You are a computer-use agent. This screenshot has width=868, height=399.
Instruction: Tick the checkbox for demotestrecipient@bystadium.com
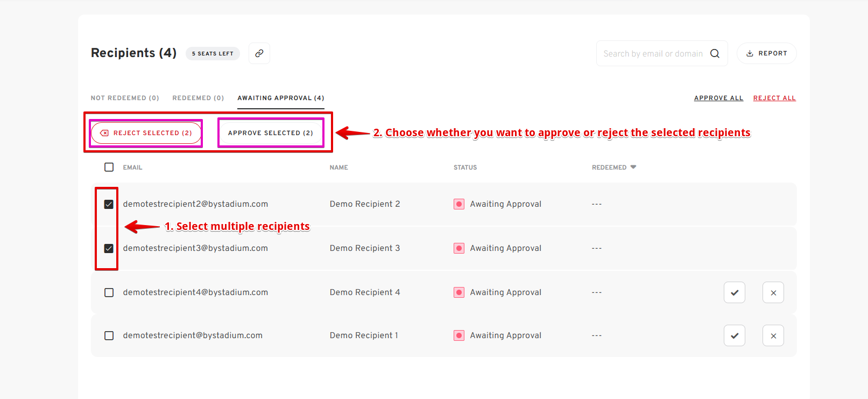(x=109, y=335)
